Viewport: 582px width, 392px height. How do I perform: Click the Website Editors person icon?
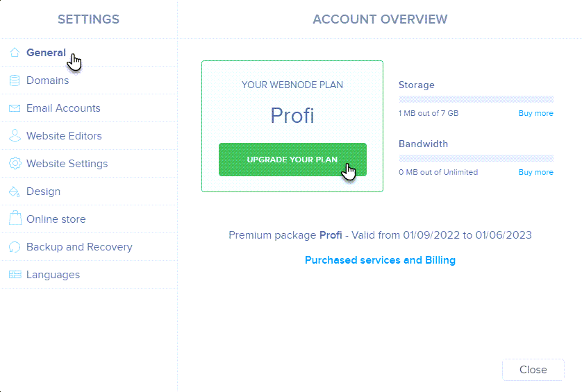tap(15, 136)
